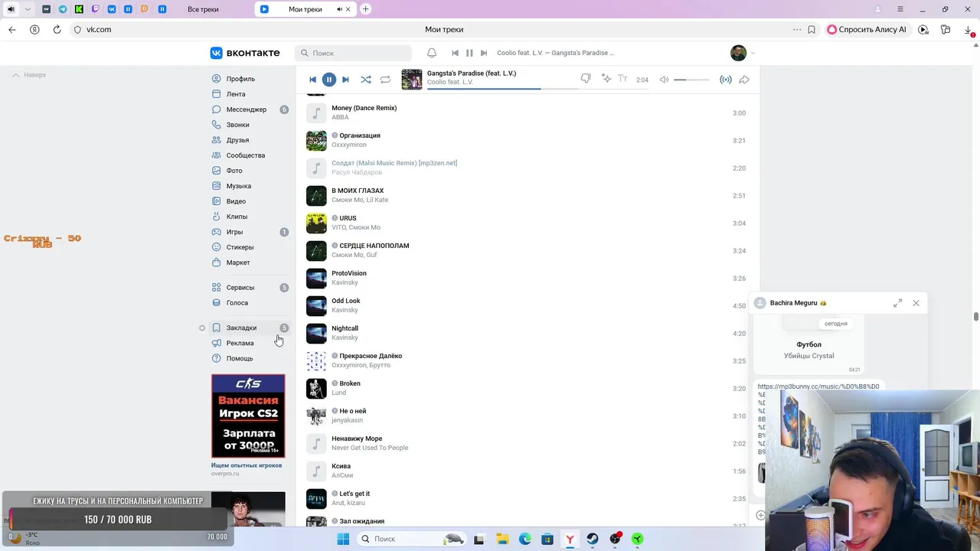The height and width of the screenshot is (551, 980).
Task: Open Игры in the left sidebar
Action: [234, 232]
